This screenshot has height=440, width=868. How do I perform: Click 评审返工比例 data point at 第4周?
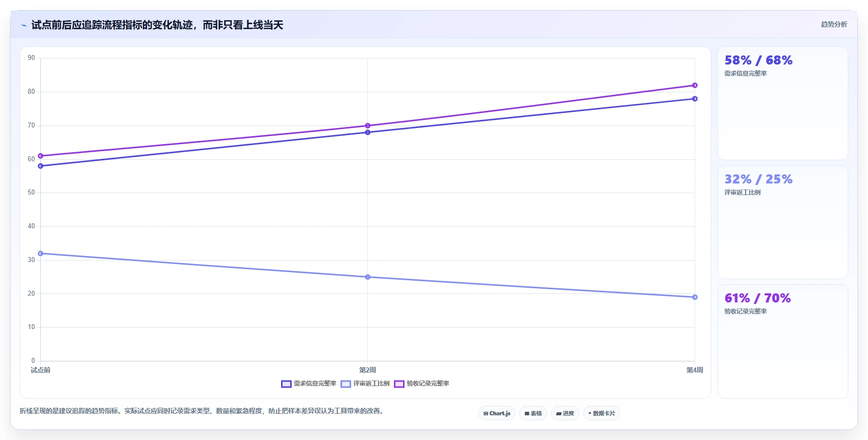coord(695,297)
